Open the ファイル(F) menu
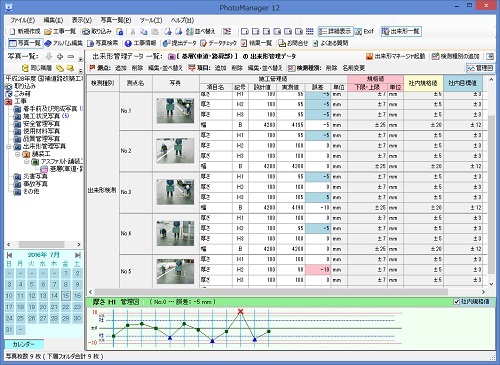 pyautogui.click(x=22, y=20)
